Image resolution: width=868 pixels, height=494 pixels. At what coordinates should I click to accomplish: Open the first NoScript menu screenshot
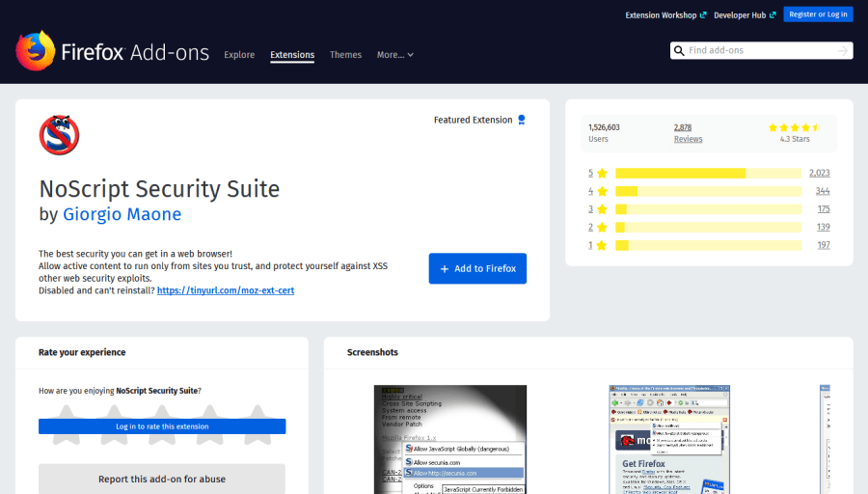click(x=450, y=439)
